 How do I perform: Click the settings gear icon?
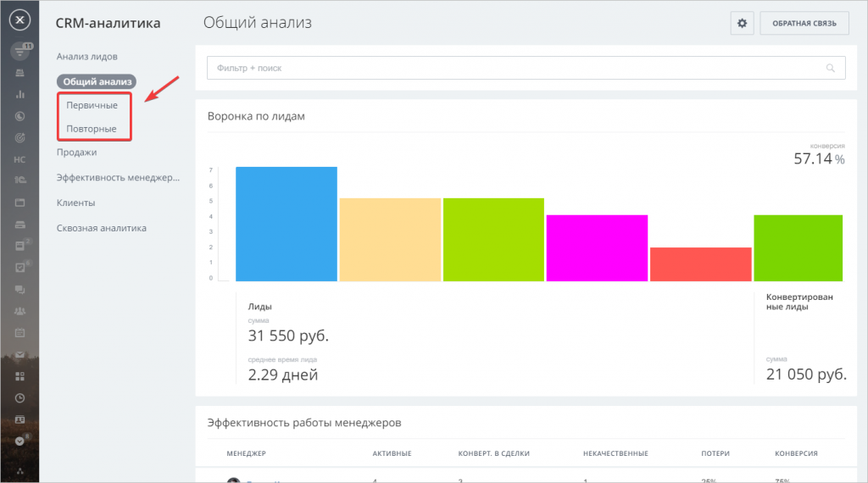coord(742,24)
